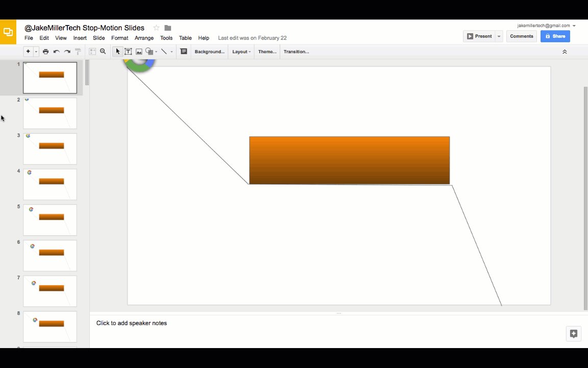Image resolution: width=588 pixels, height=368 pixels.
Task: Click the Transition... button
Action: (x=296, y=52)
